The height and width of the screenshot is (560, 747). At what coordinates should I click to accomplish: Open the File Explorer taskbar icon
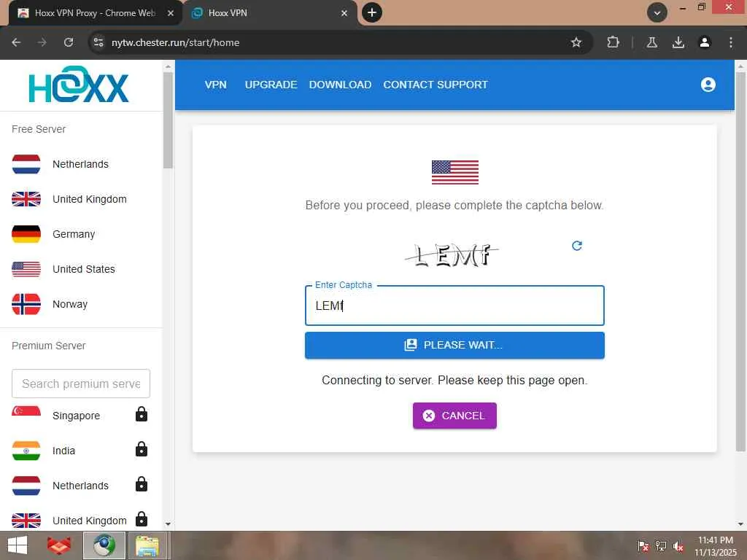(x=147, y=545)
